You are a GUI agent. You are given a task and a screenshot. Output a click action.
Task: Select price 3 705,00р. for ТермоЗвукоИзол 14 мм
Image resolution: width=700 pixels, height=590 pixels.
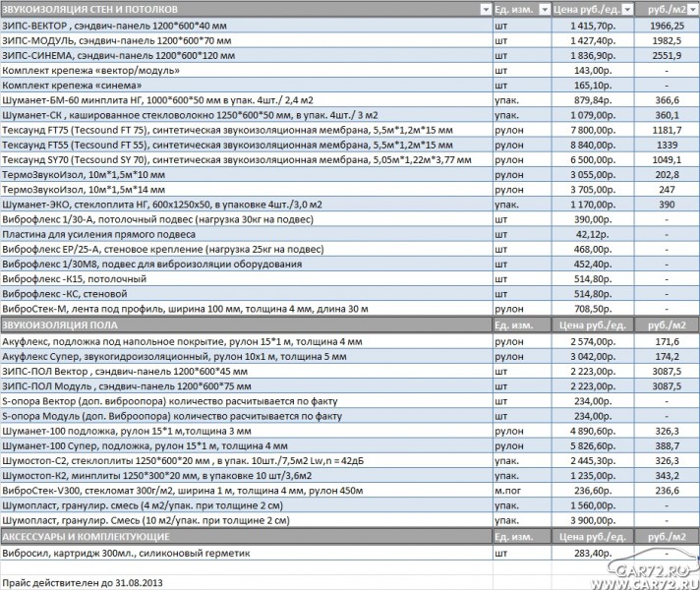(593, 190)
